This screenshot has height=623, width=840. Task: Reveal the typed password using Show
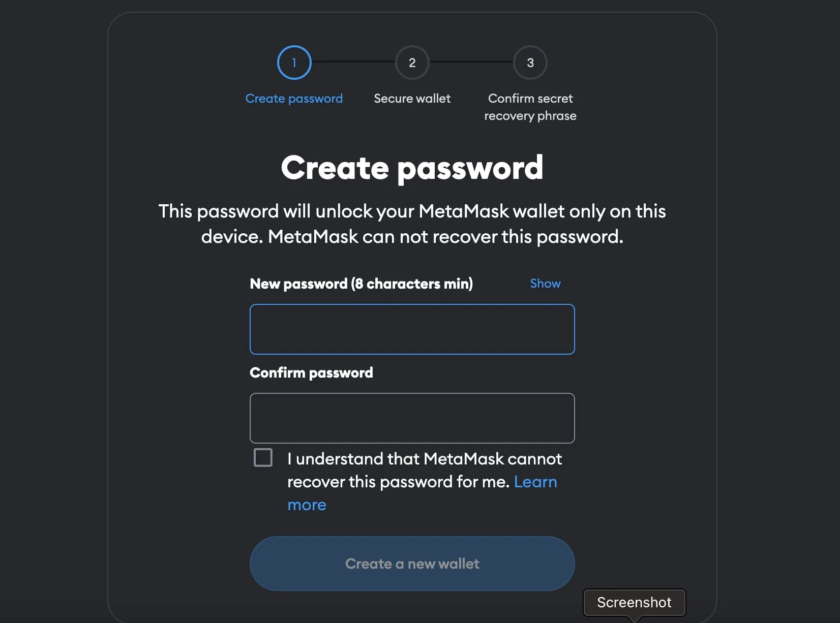point(545,283)
